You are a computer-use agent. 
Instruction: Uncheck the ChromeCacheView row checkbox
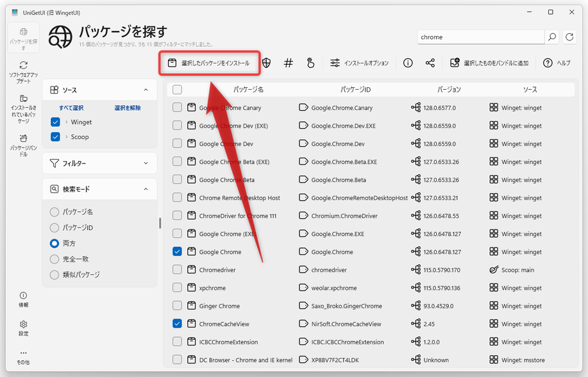(x=177, y=323)
